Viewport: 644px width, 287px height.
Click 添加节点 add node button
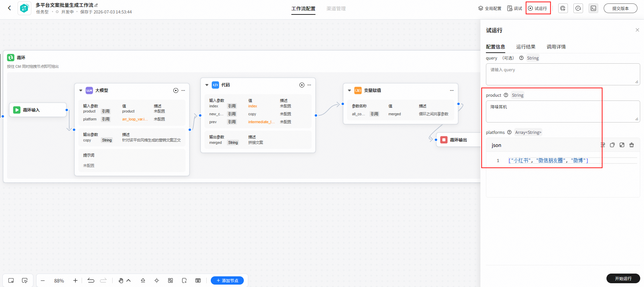227,280
